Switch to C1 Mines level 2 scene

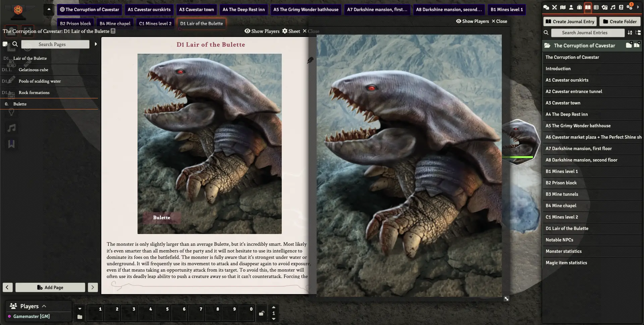(x=155, y=24)
